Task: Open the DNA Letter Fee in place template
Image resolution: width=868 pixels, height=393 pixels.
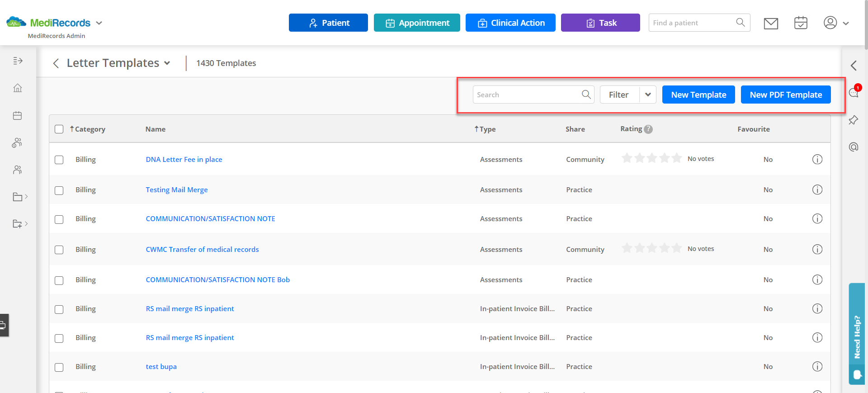Action: click(184, 159)
